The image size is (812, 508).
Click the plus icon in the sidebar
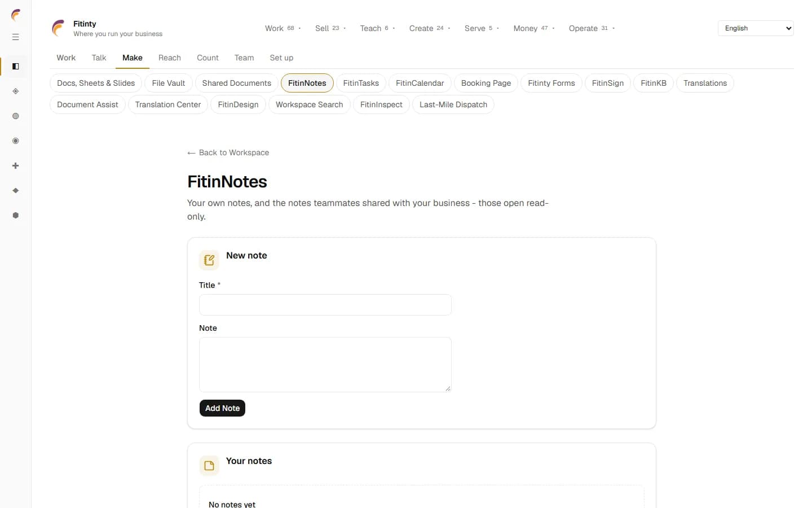16,166
